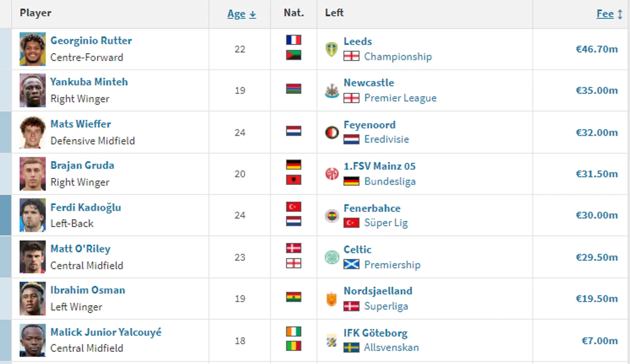
Task: Click the Celtic club crest icon
Action: [x=331, y=257]
